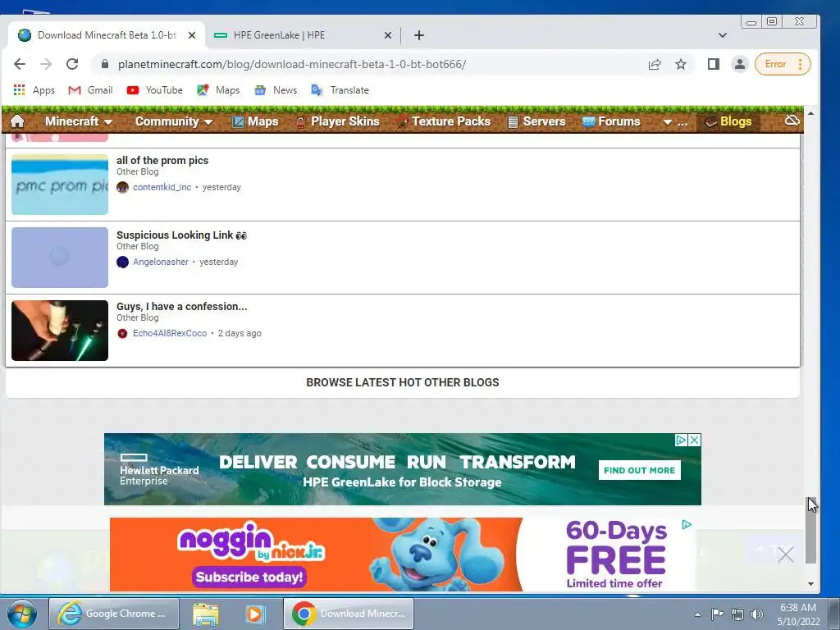This screenshot has height=630, width=840.
Task: Click Subscribe today on Noggin ad
Action: [249, 577]
